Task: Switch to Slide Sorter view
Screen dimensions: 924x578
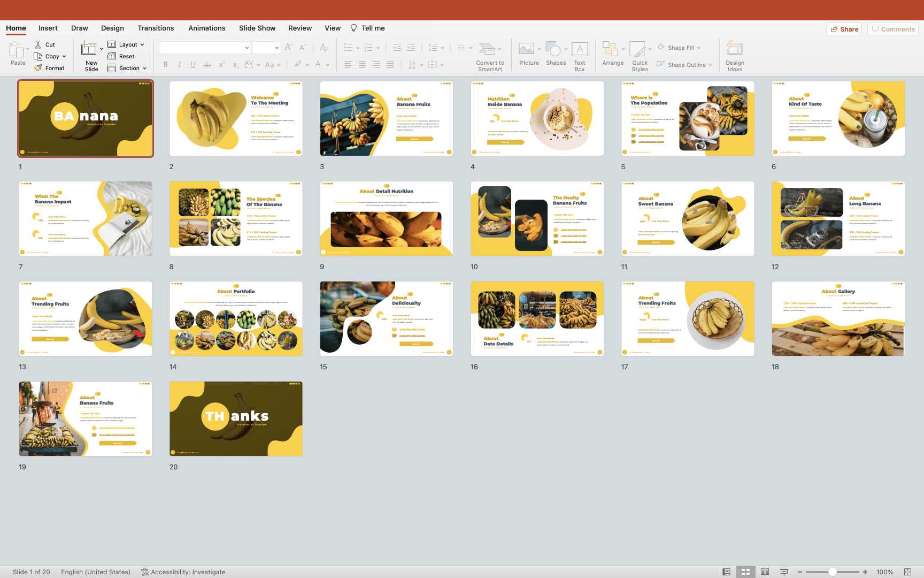Action: coord(745,572)
